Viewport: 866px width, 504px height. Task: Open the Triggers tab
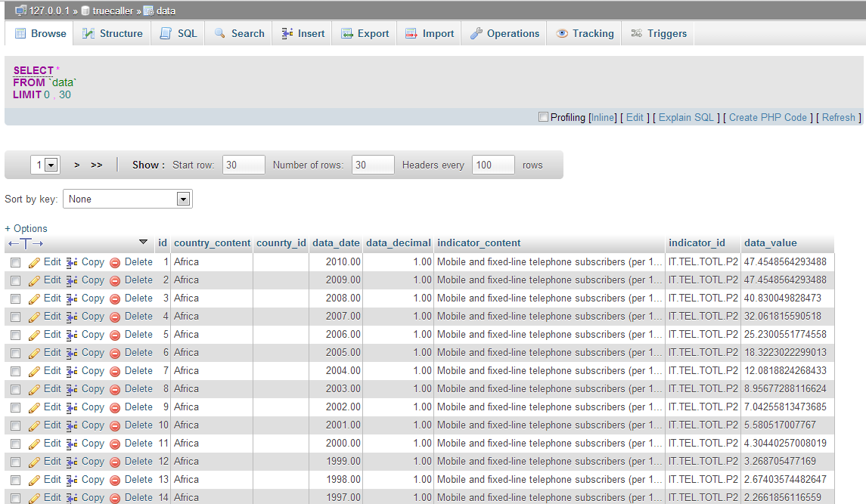tap(658, 34)
